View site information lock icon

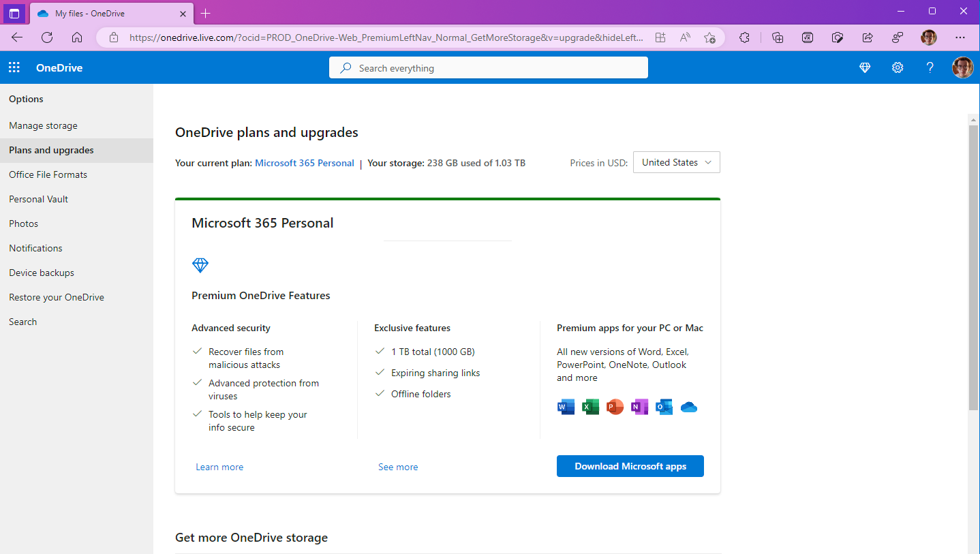coord(114,37)
